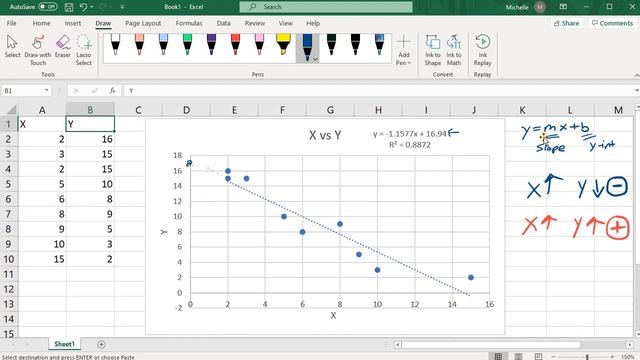
Task: Select the red pen
Action: click(236, 44)
